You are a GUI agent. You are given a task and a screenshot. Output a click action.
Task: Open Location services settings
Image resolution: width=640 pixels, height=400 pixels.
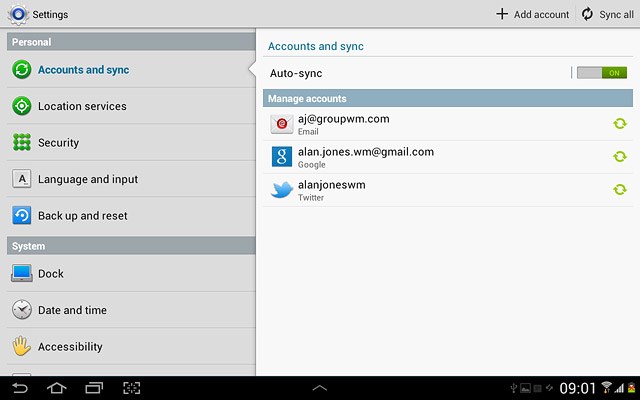tap(131, 106)
